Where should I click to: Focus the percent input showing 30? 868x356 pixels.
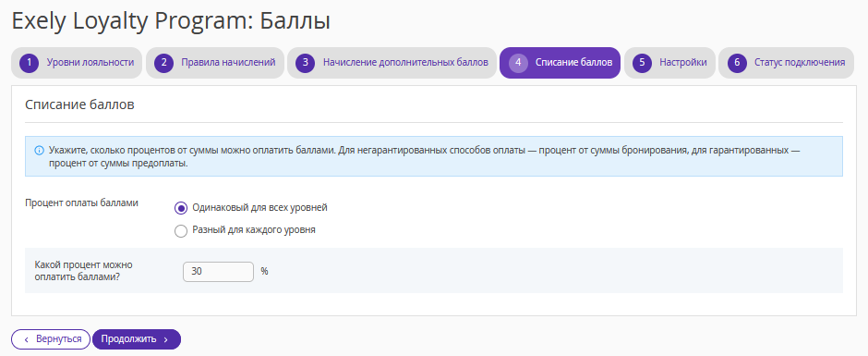pyautogui.click(x=218, y=272)
